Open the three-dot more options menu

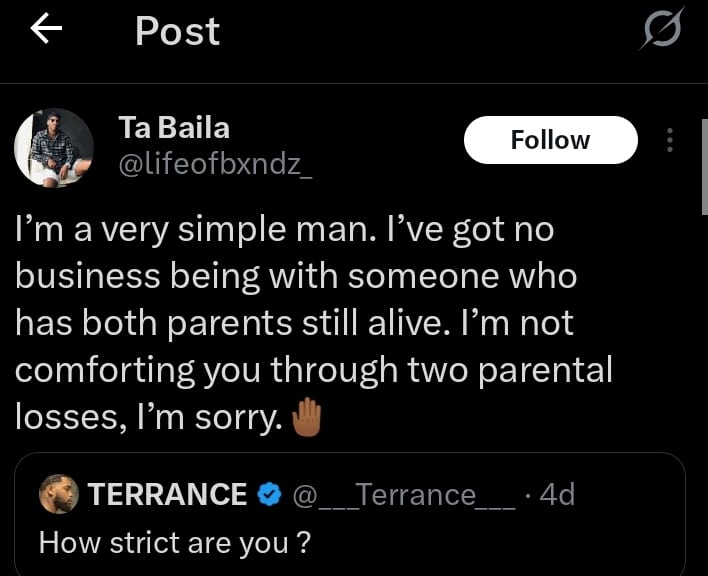pyautogui.click(x=669, y=140)
